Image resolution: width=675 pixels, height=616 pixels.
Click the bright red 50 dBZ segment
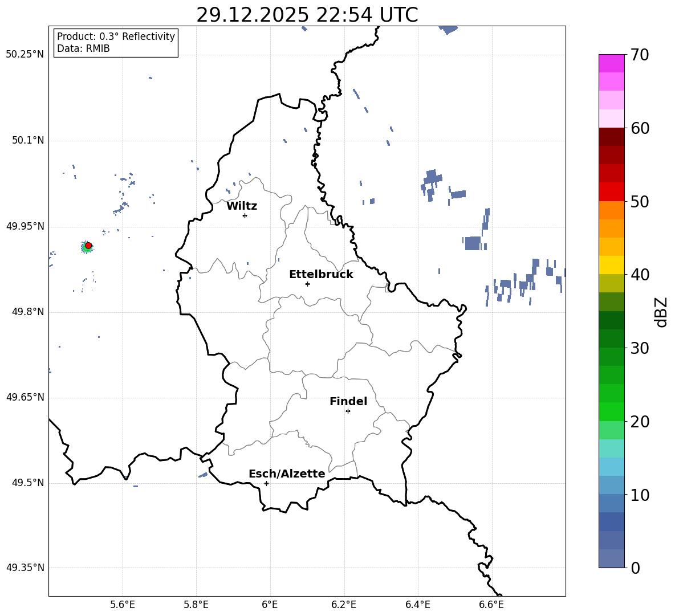pos(611,192)
